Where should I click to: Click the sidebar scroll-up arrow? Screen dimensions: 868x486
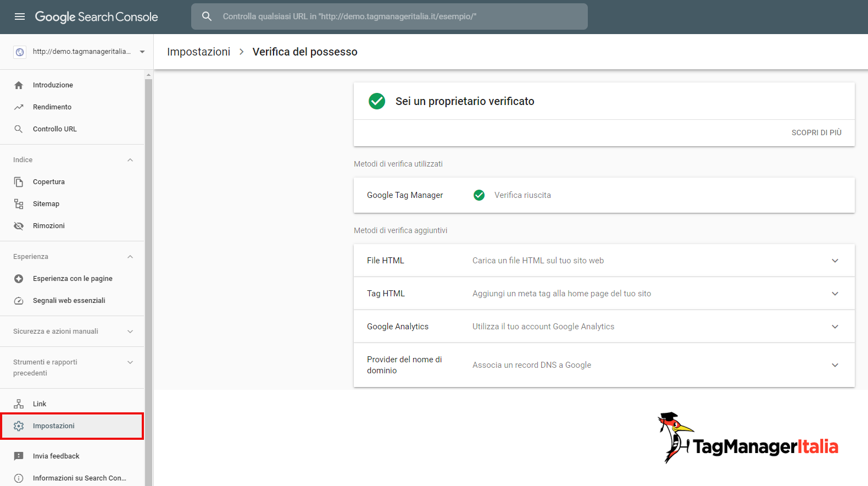pos(148,75)
